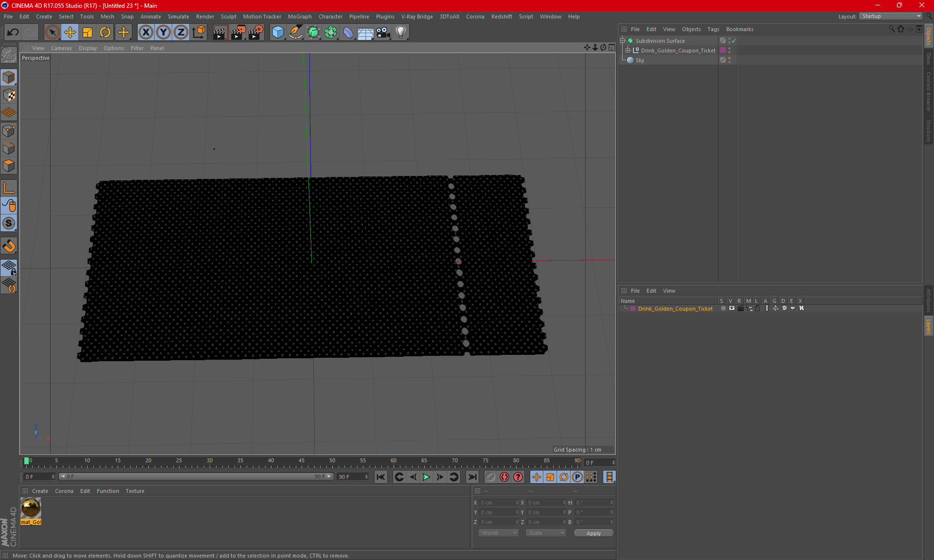Click the Apply button
934x560 pixels.
[x=593, y=533]
